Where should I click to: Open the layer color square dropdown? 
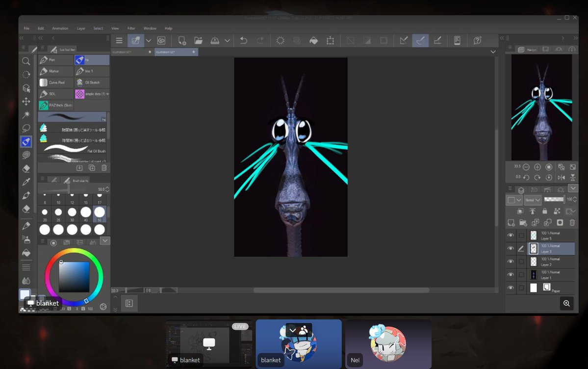point(514,200)
